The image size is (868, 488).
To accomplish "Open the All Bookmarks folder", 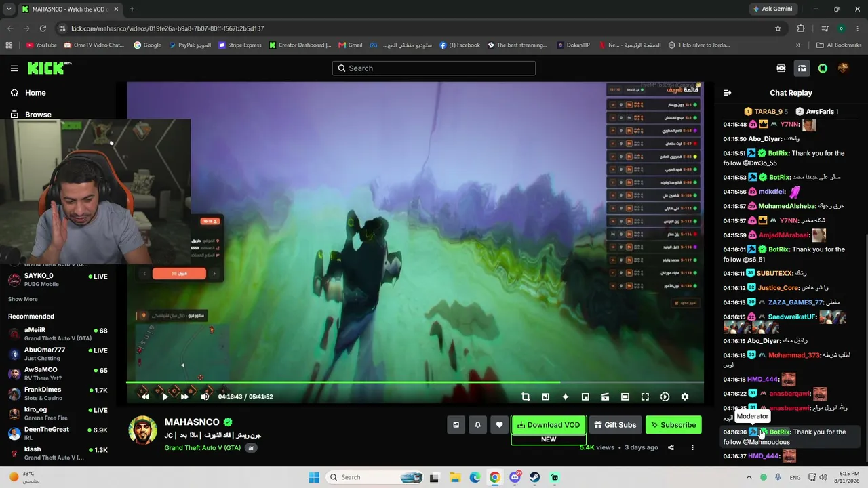I will pyautogui.click(x=839, y=45).
